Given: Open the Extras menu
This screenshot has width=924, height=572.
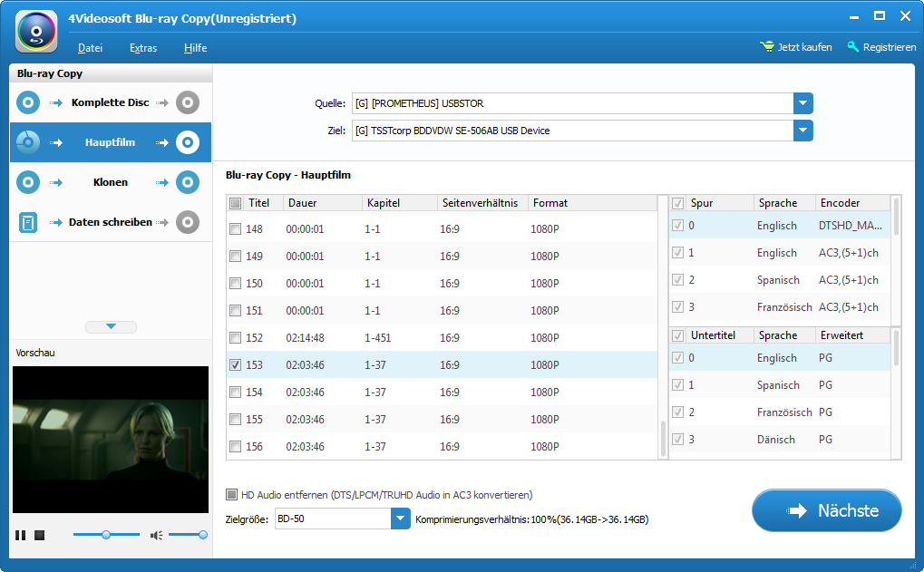Looking at the screenshot, I should click(143, 48).
